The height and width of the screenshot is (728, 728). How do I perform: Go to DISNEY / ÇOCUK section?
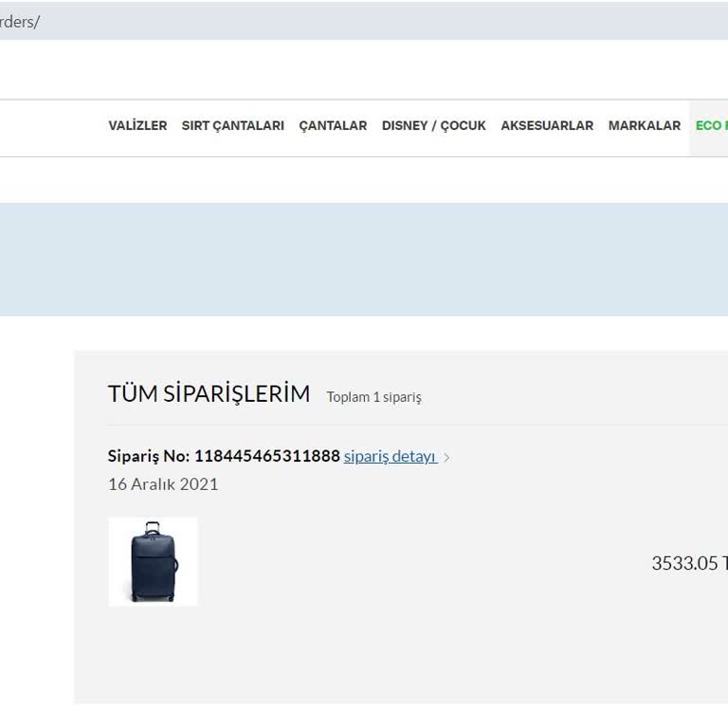pos(433,125)
